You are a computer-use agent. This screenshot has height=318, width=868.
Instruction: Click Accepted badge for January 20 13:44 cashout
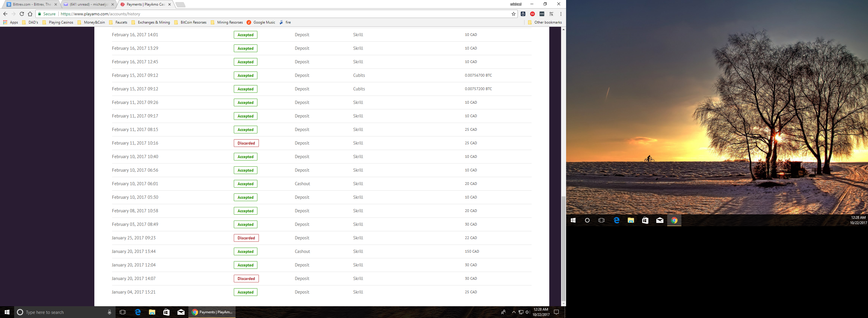246,251
